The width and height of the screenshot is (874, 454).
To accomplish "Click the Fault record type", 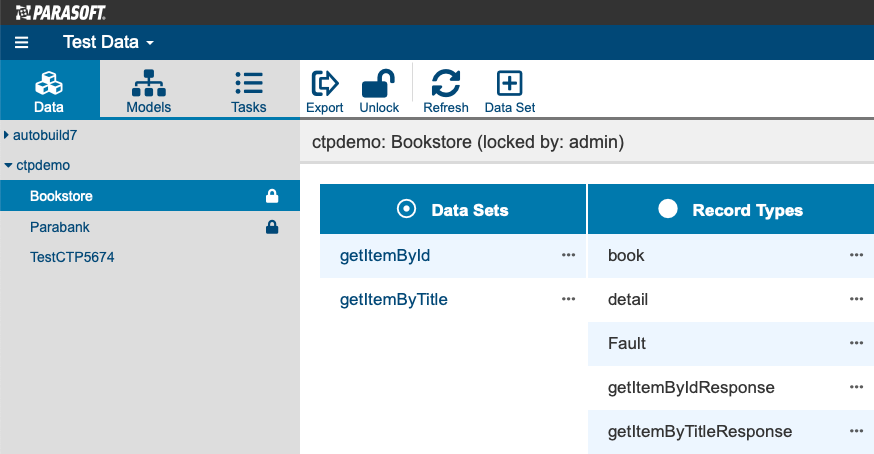I will (627, 343).
